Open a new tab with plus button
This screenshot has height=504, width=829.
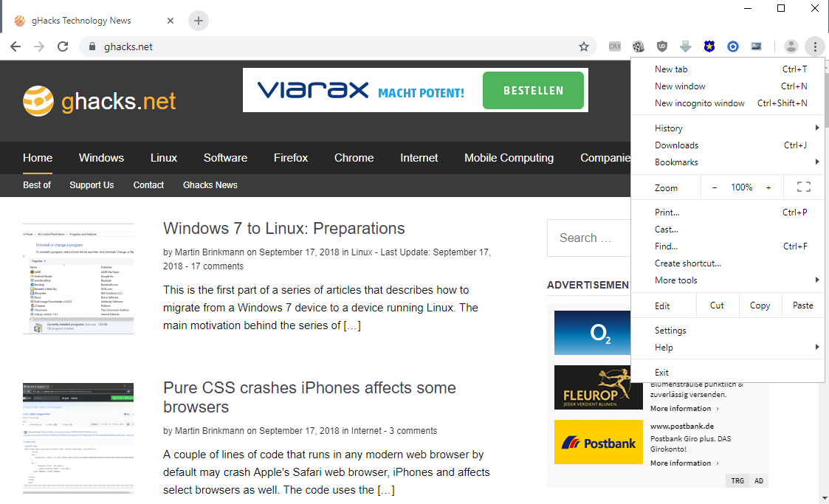(199, 21)
